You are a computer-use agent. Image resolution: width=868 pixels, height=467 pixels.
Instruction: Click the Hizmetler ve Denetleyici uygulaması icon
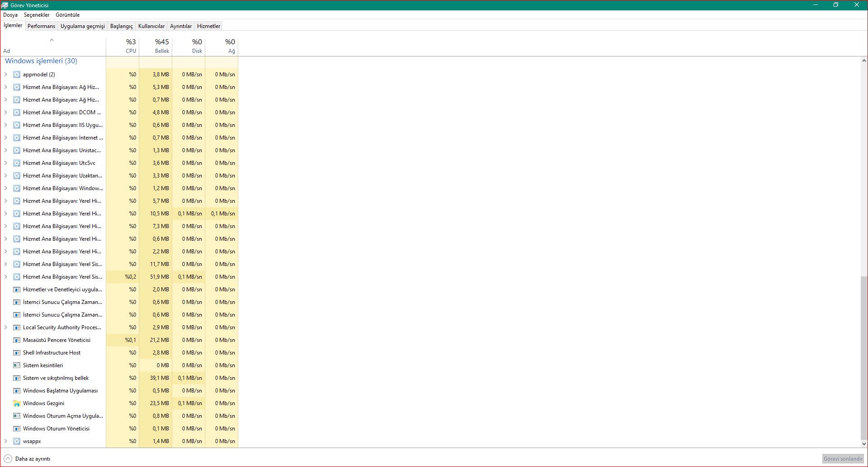[x=17, y=290]
